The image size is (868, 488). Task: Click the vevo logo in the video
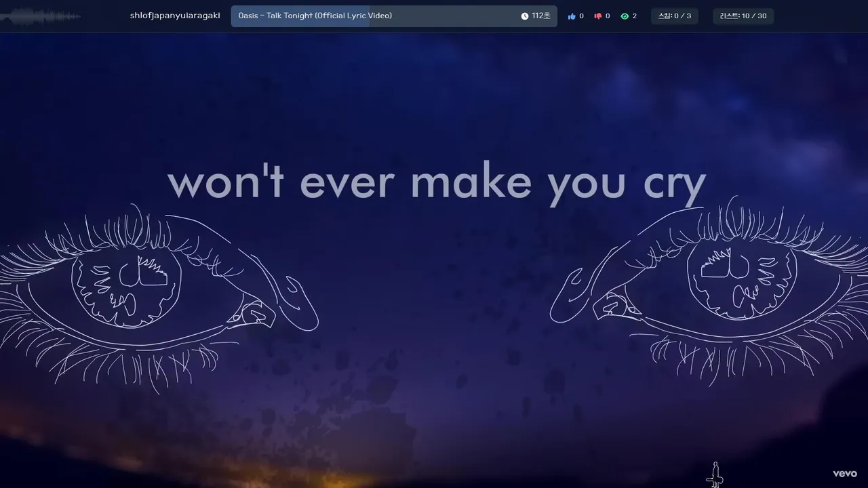click(845, 474)
